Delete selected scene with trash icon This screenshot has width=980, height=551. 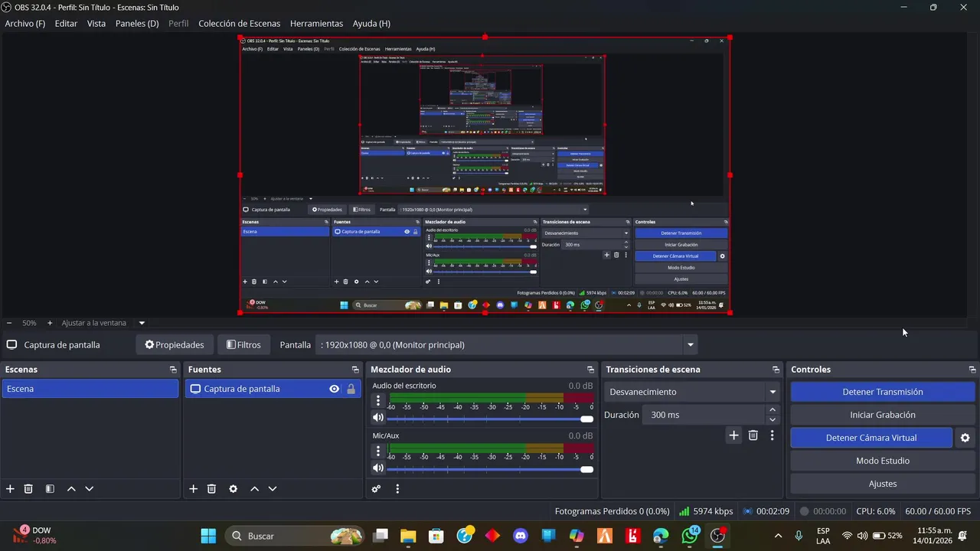point(28,489)
